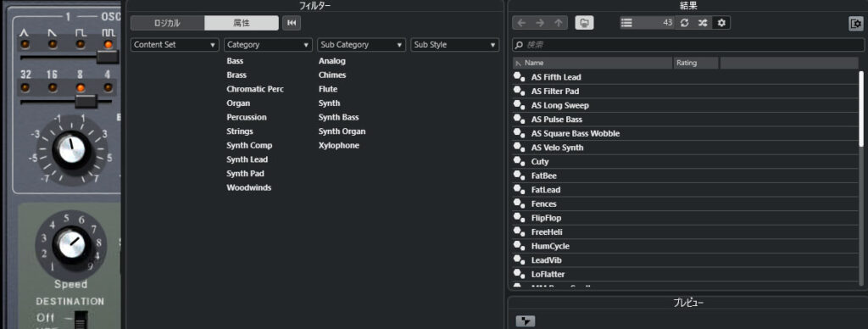868x329 pixels.
Task: Open the location folder browser button
Action: coord(585,23)
